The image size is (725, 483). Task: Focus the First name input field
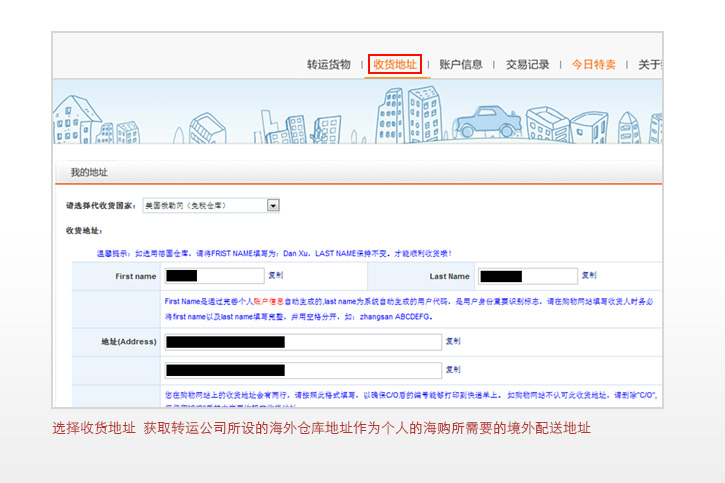[211, 275]
